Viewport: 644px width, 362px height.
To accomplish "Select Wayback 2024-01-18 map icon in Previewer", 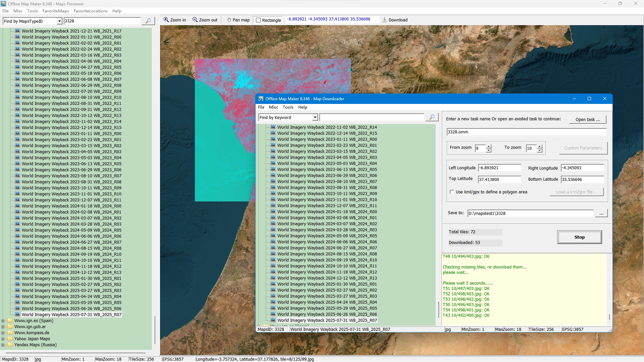I will pyautogui.click(x=17, y=206).
